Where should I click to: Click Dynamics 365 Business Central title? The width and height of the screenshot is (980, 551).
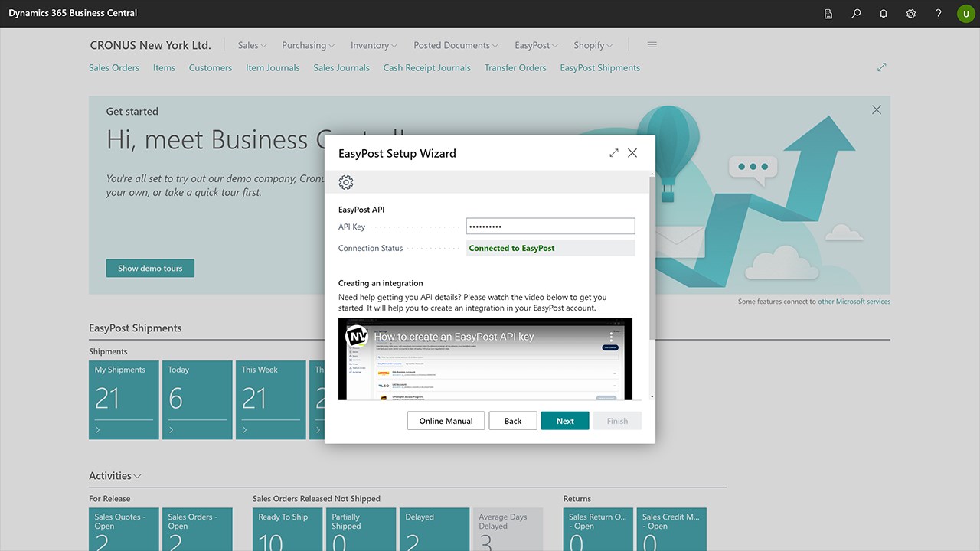coord(73,14)
